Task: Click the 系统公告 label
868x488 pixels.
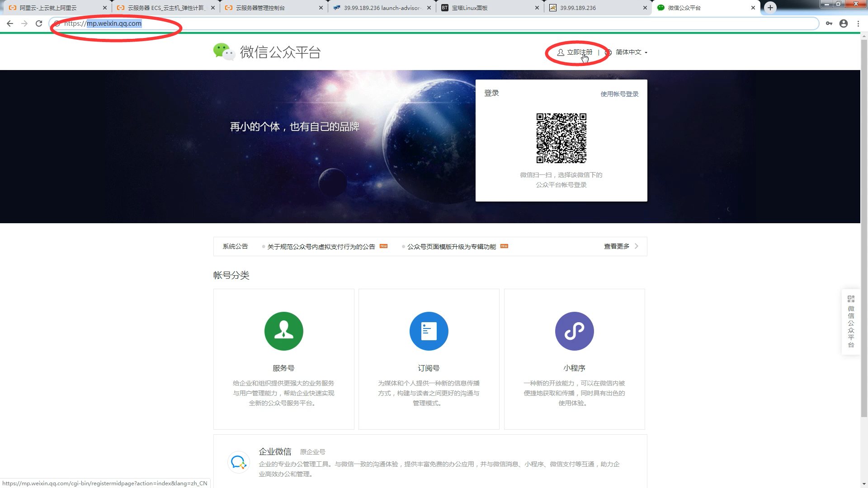Action: pyautogui.click(x=235, y=246)
